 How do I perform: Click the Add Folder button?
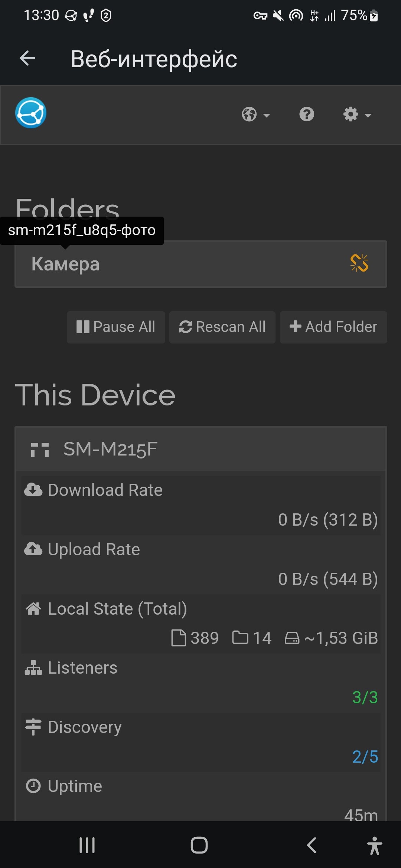coord(333,327)
